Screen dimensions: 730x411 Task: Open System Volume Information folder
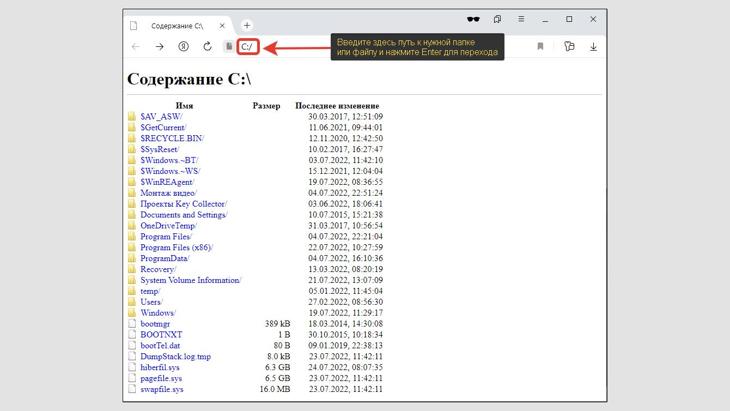[x=191, y=280]
